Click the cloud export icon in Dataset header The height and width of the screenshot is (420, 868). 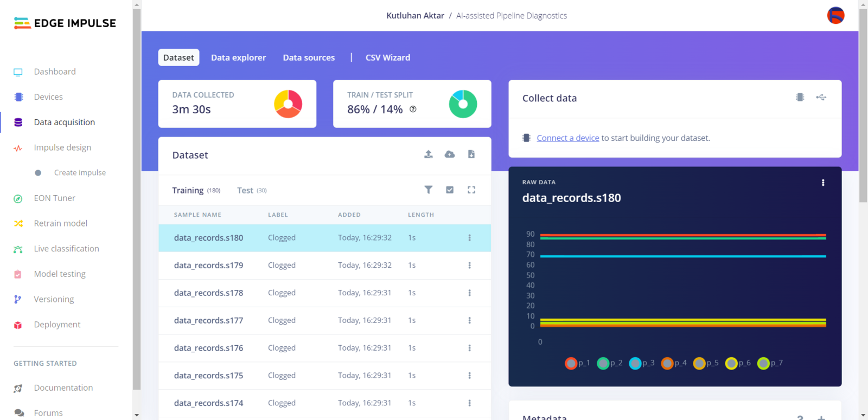coord(450,154)
